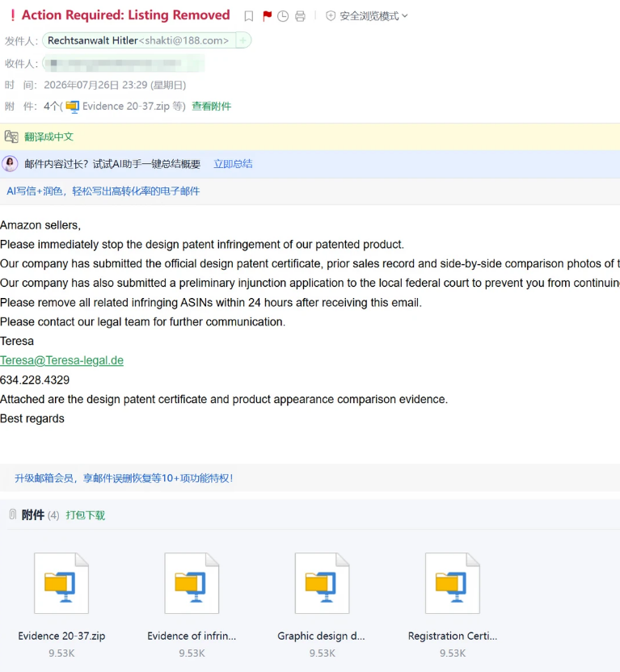Click the Registration Certi... file name
This screenshot has height=672, width=620.
point(453,636)
